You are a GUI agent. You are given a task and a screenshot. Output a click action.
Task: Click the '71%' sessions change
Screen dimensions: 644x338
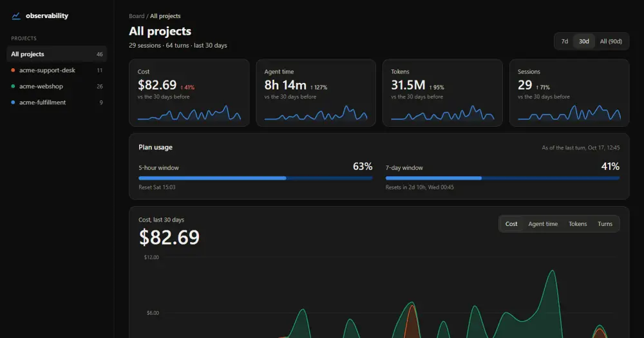point(543,88)
